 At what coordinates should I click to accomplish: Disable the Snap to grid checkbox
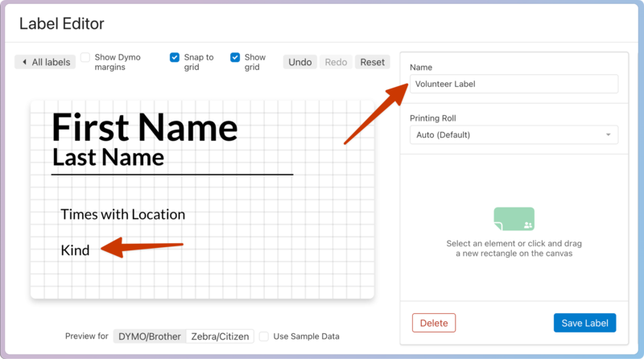point(175,58)
